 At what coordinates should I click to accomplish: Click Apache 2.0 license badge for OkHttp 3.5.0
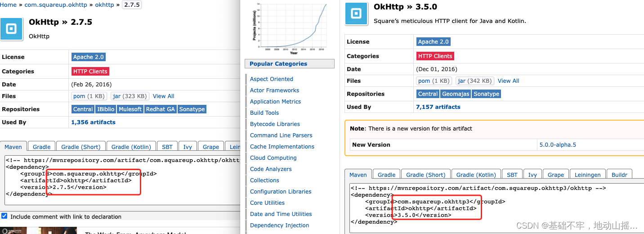[434, 41]
